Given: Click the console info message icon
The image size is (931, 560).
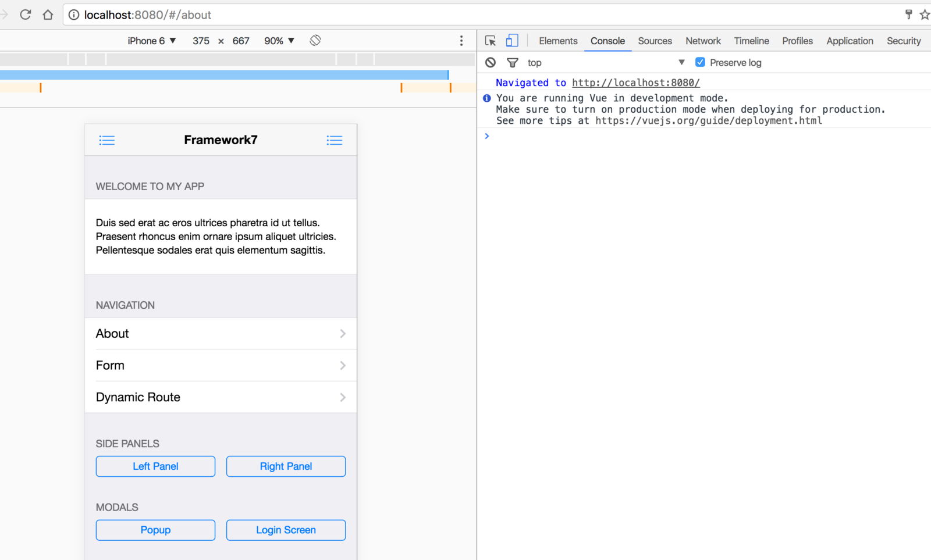Looking at the screenshot, I should (x=487, y=98).
